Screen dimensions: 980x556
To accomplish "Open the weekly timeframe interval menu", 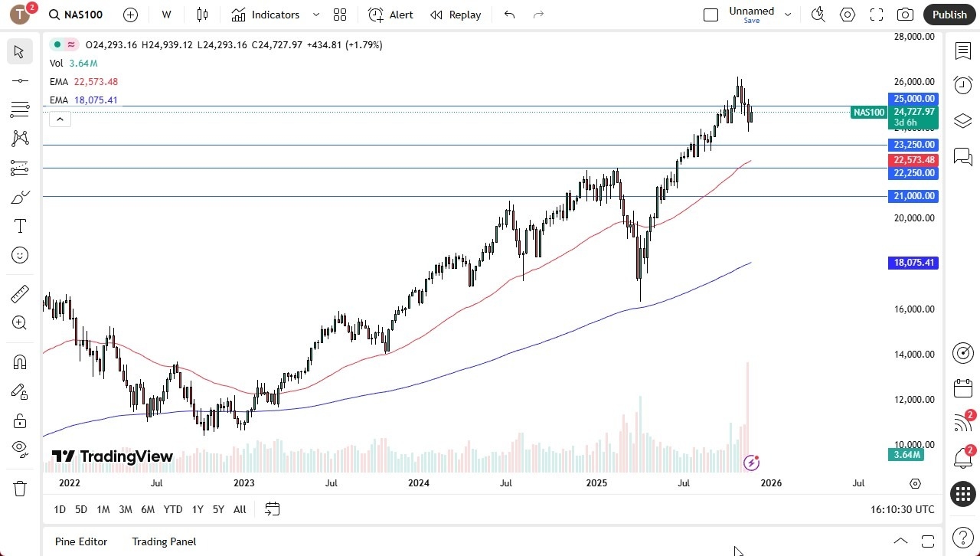I will [x=165, y=14].
